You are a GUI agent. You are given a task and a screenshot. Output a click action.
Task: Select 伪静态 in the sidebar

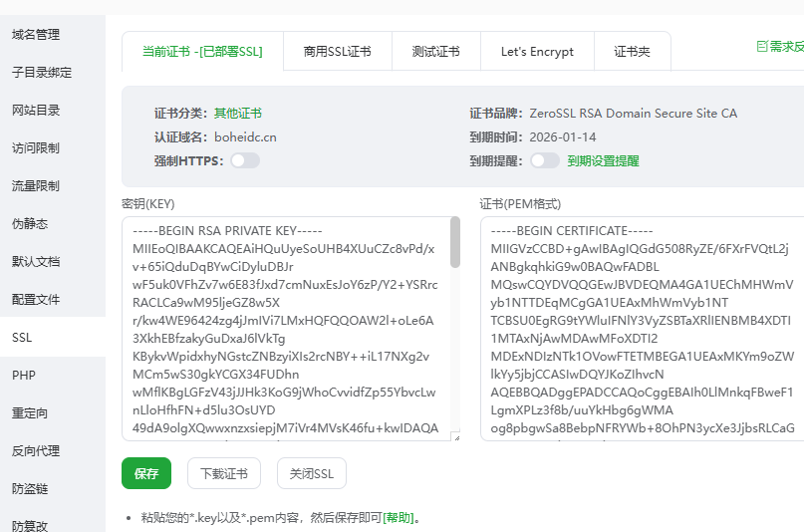30,224
